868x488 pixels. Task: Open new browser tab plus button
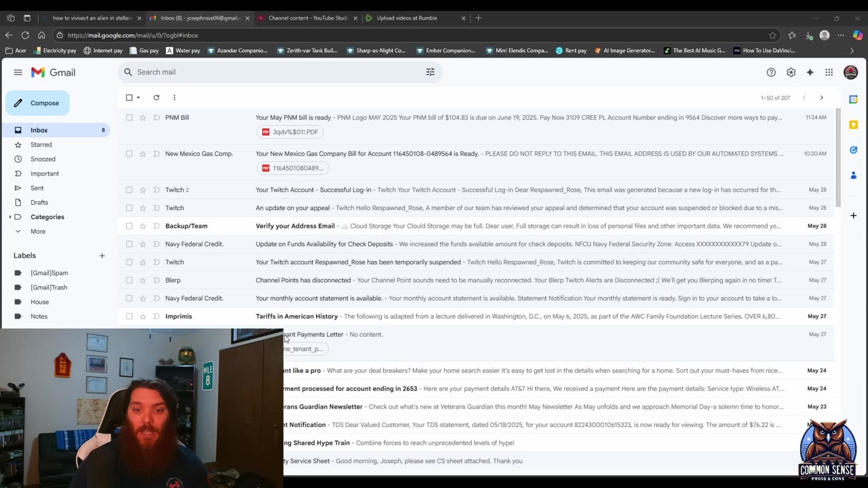coord(478,18)
